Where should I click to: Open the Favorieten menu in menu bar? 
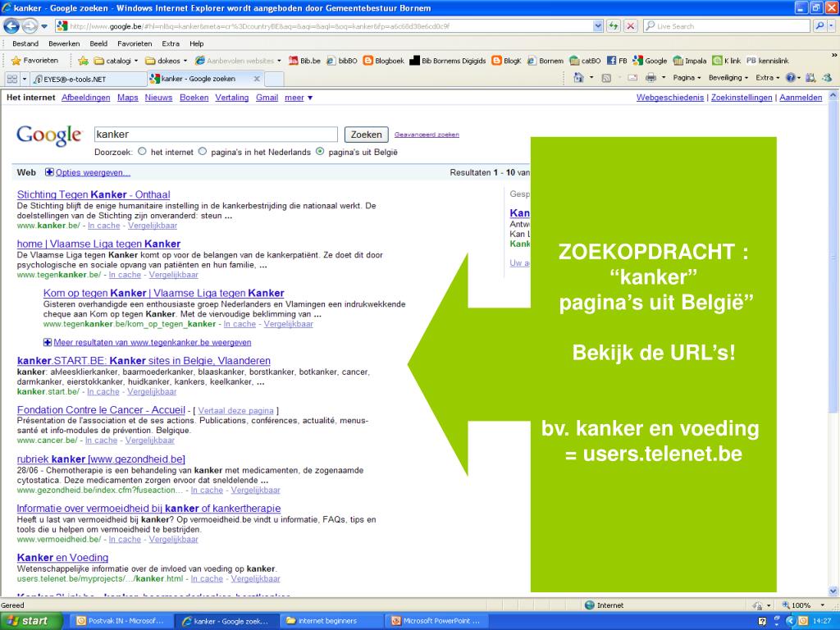(135, 43)
